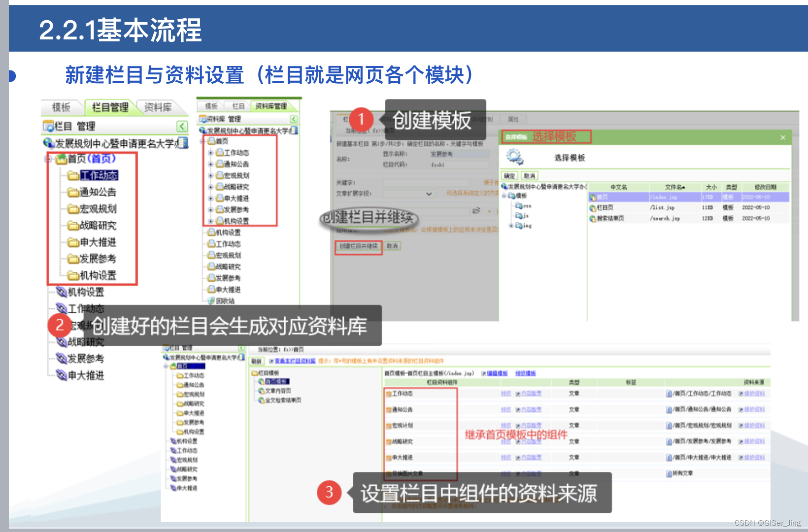This screenshot has width=808, height=532.
Task: Click link icon of 机构设置 below red box
Action: click(61, 292)
